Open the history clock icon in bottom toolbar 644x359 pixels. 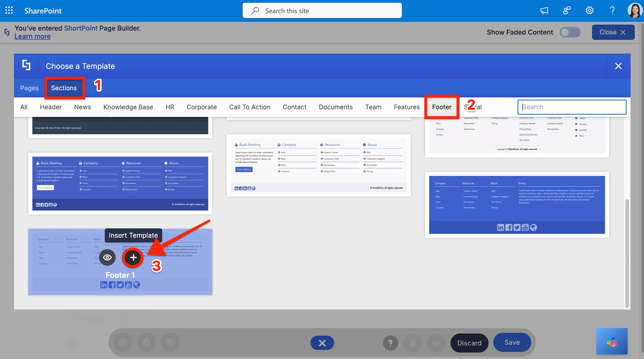point(146,342)
